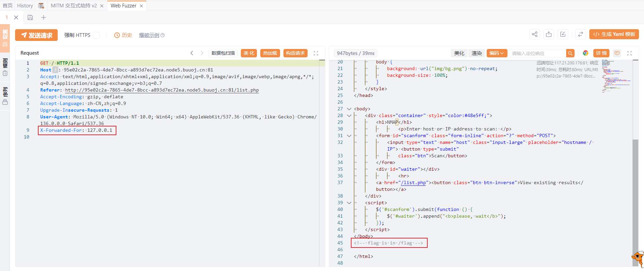Open the 配置 config sidebar panel

click(5, 38)
